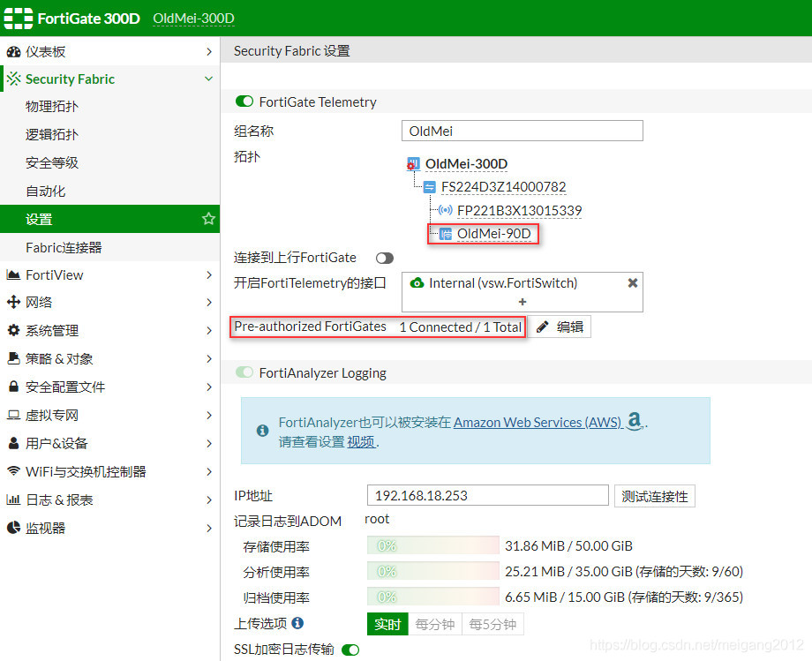Click the 测试连接性 button
The height and width of the screenshot is (661, 812).
tap(655, 496)
